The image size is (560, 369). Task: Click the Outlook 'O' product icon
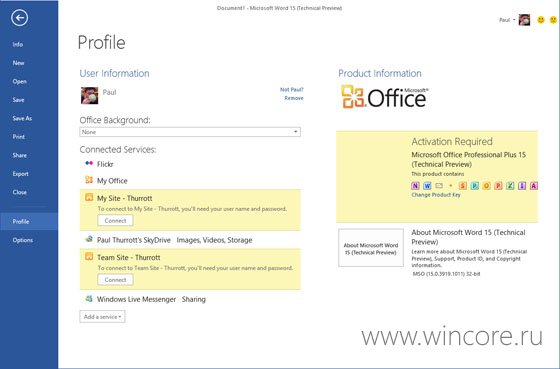[x=486, y=186]
